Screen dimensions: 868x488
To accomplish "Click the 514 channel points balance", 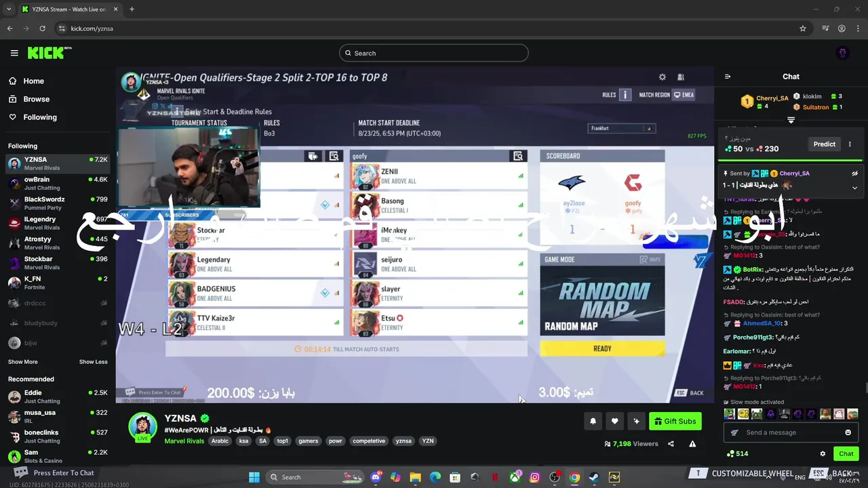I will (737, 454).
